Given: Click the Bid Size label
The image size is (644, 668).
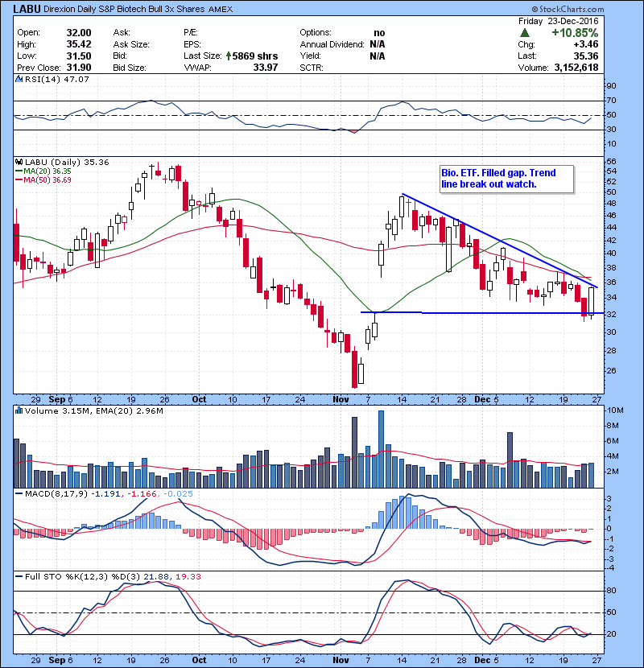Looking at the screenshot, I should 130,68.
